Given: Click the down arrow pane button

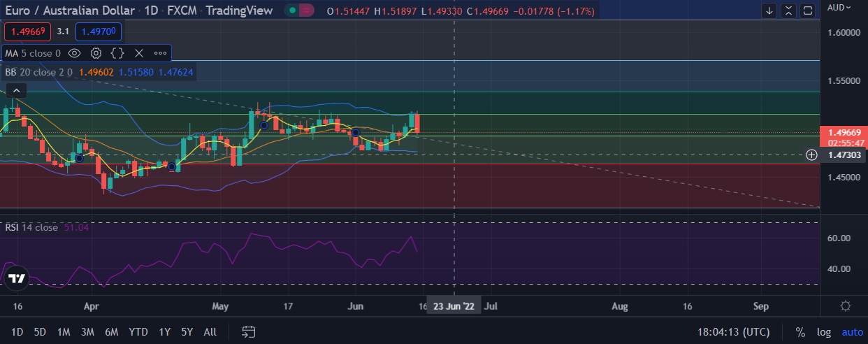Looking at the screenshot, I should point(769,10).
